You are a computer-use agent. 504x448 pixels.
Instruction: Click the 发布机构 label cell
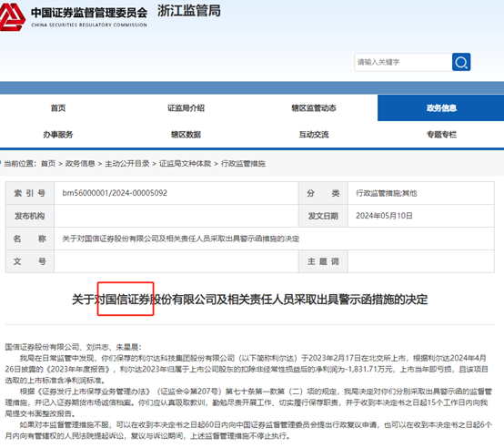point(30,216)
